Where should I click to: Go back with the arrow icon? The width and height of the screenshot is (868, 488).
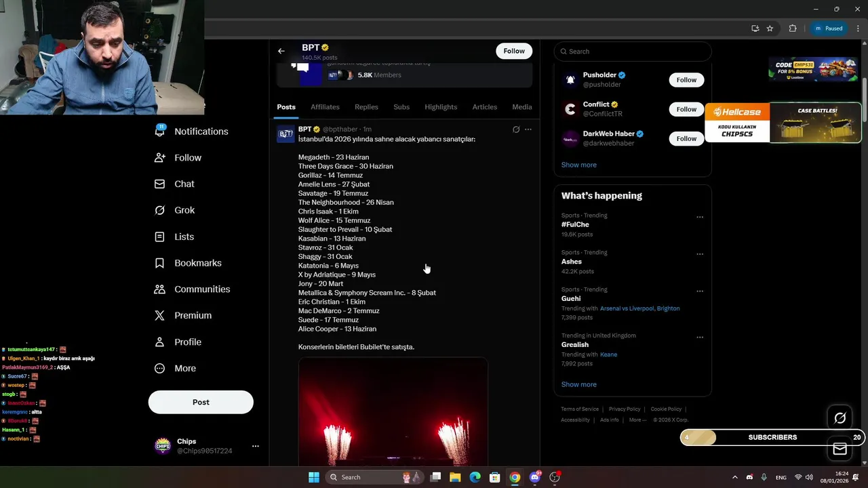[281, 51]
